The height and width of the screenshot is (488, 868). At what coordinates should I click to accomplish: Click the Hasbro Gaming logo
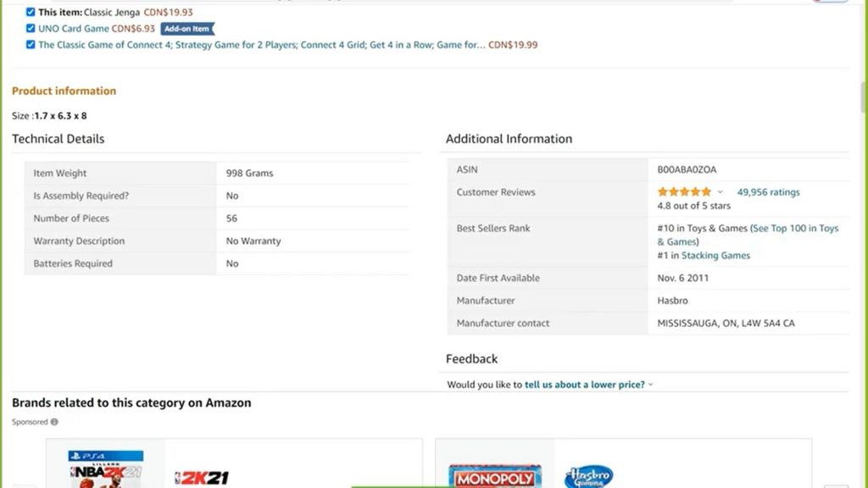(x=588, y=476)
